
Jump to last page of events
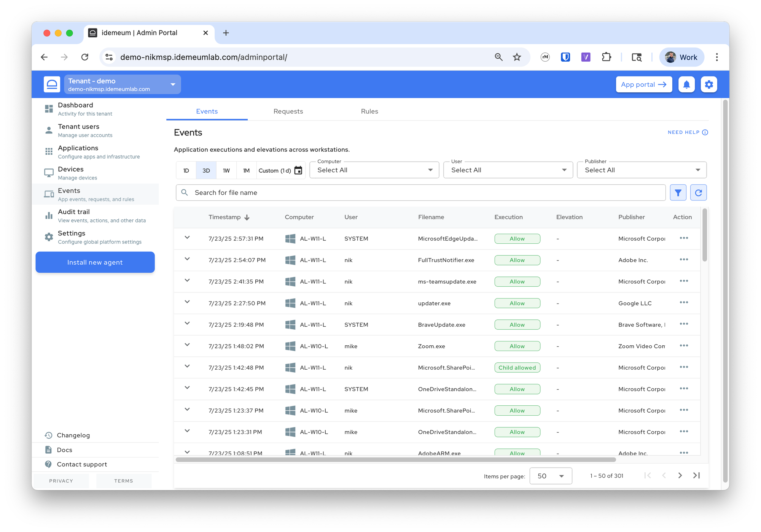tap(697, 476)
